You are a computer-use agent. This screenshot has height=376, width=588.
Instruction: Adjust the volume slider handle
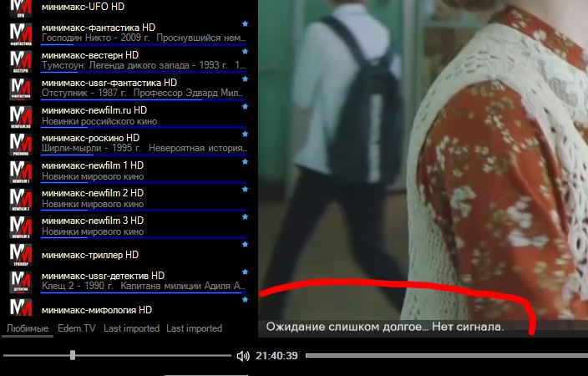pos(73,355)
